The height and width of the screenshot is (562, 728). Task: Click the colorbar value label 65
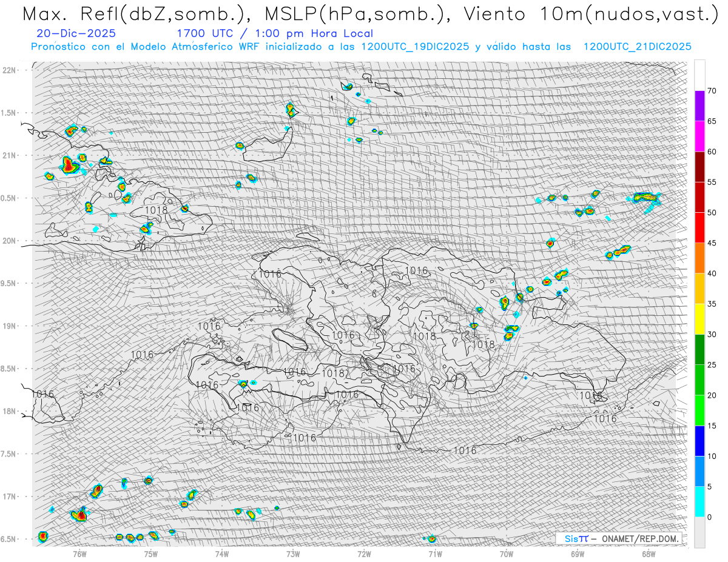click(x=712, y=121)
